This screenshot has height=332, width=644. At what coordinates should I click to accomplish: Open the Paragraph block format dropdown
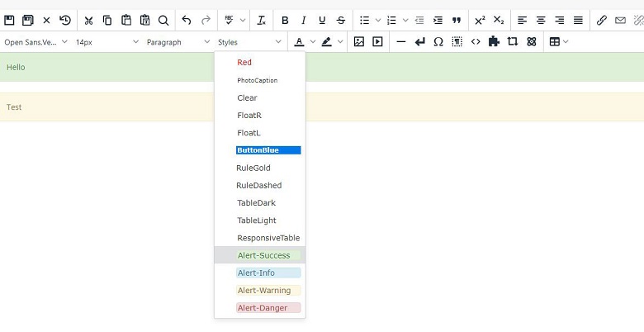point(178,41)
